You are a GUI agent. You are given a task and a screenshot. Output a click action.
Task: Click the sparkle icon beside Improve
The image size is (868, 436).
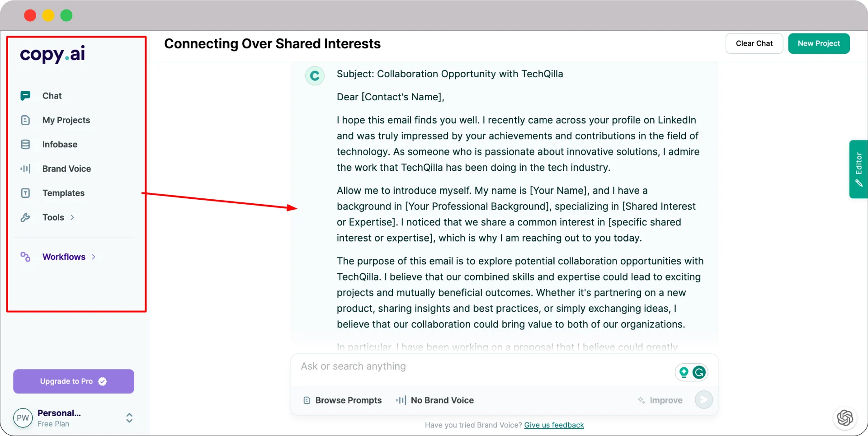(641, 400)
